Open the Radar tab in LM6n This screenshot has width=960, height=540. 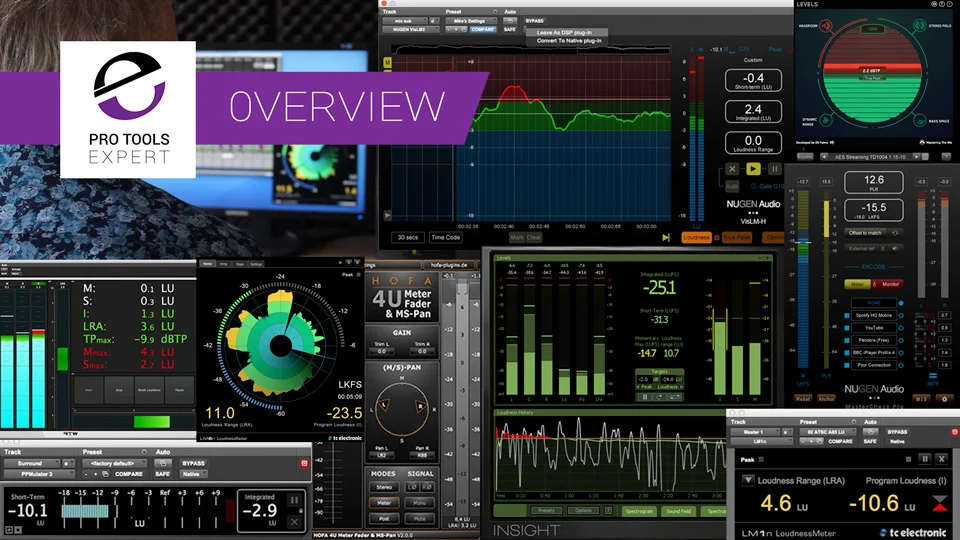tap(208, 264)
